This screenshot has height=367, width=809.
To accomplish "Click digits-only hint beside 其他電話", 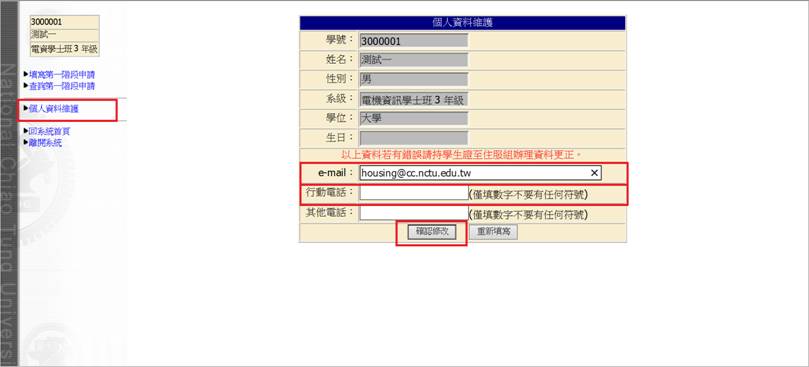I will pos(528,215).
